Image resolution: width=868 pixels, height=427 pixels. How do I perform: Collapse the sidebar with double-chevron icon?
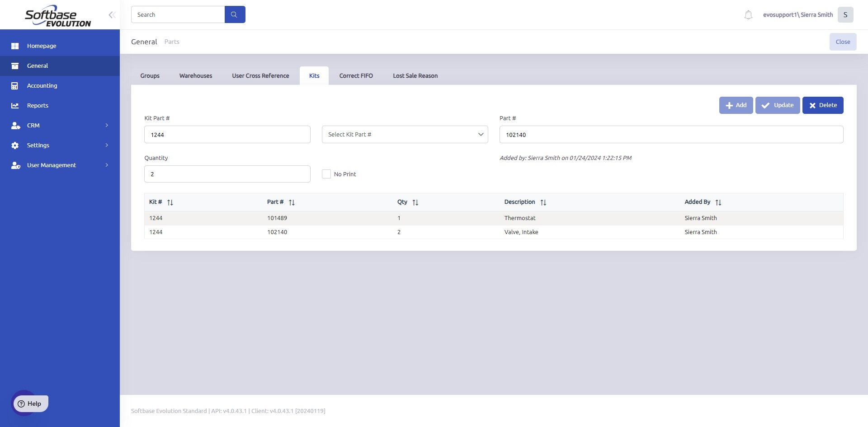(x=112, y=15)
